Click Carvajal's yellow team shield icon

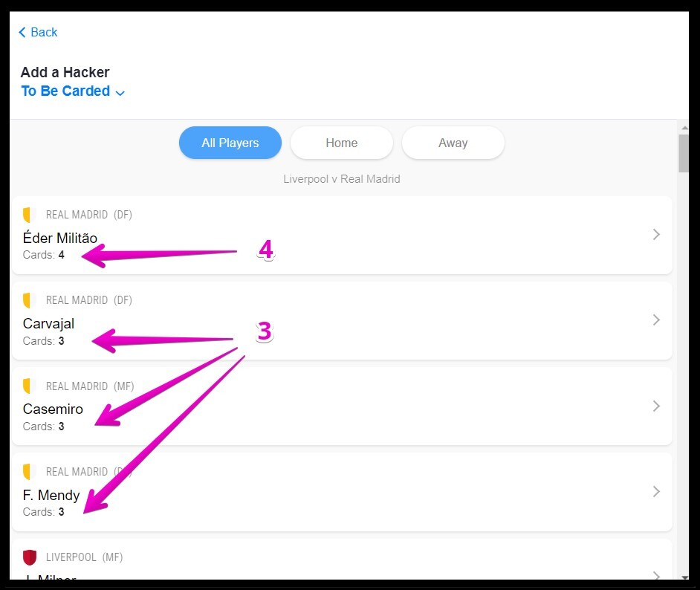pos(28,300)
